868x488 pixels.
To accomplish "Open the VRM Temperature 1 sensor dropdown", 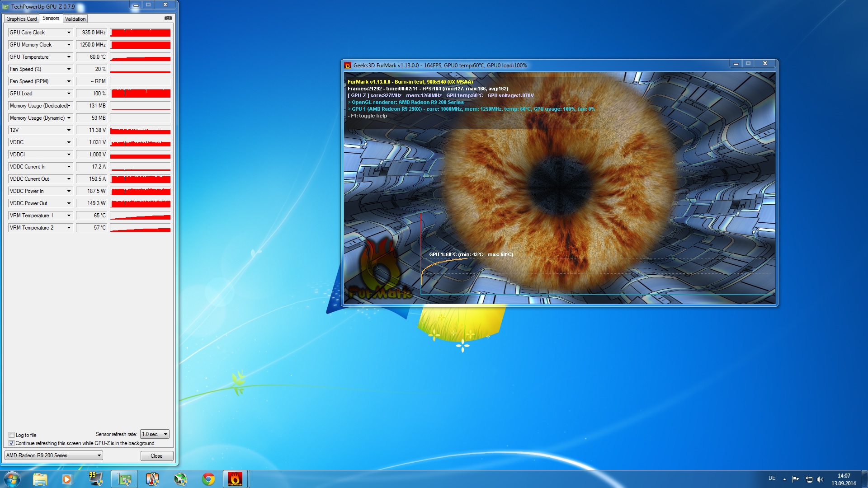I will 69,216.
